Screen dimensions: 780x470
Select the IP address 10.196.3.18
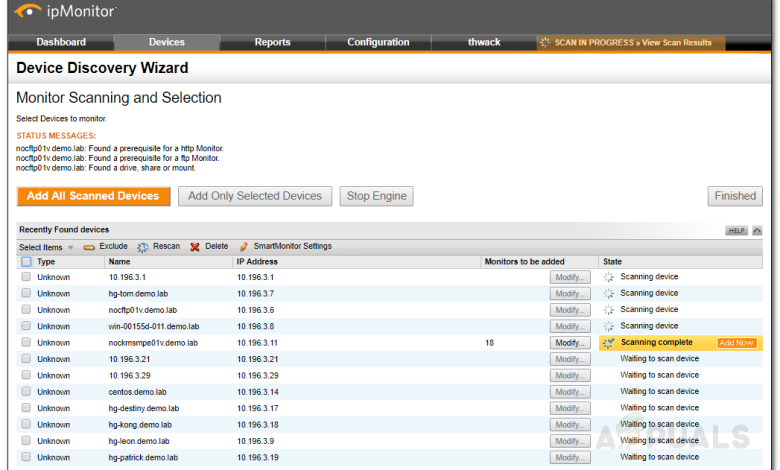(x=258, y=425)
